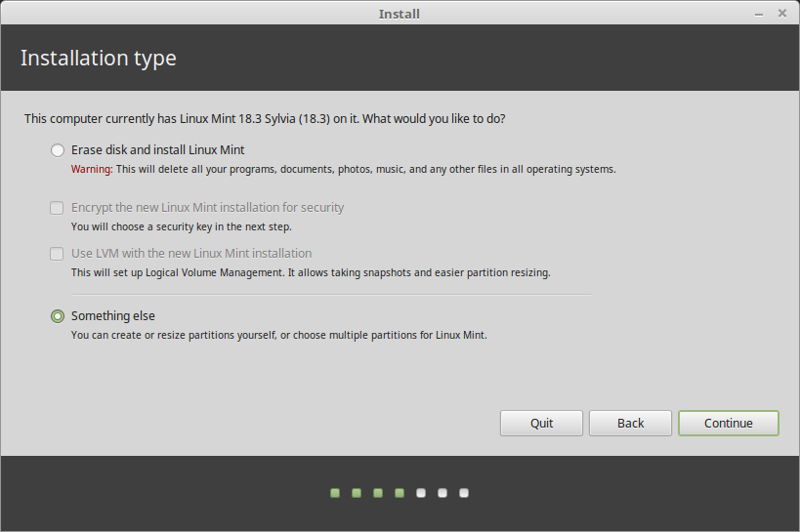
Task: Click the Quit button
Action: pos(541,423)
